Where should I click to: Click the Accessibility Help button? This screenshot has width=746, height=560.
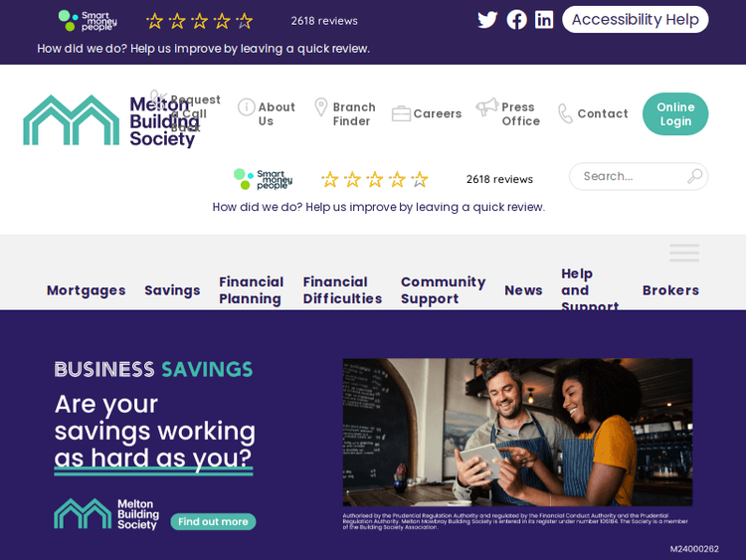click(x=636, y=20)
